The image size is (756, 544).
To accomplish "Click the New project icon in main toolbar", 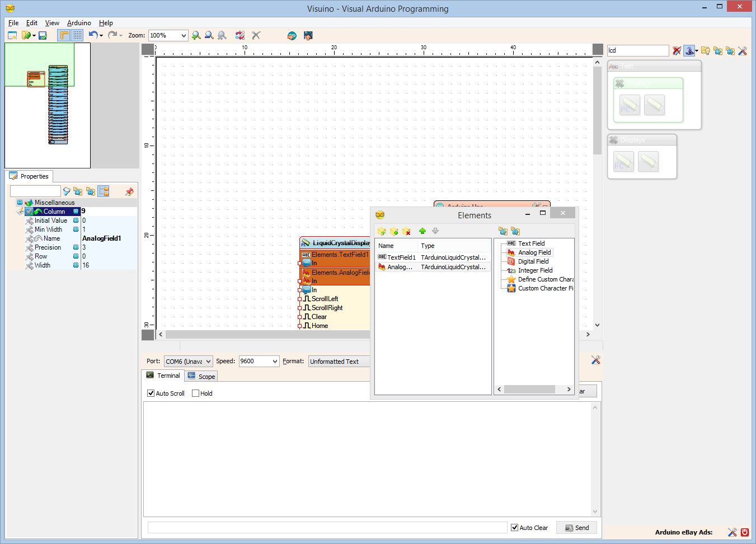I will (x=12, y=35).
